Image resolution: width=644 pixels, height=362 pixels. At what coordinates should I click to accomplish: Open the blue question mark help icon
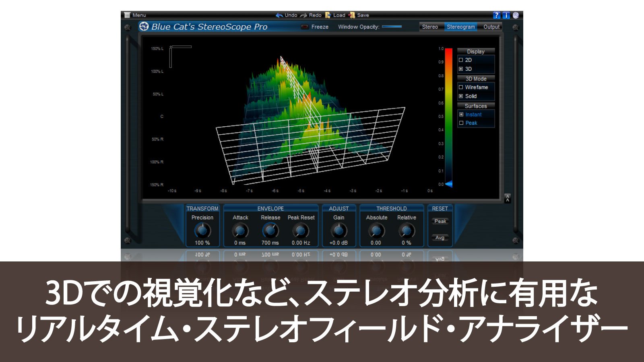pos(497,15)
